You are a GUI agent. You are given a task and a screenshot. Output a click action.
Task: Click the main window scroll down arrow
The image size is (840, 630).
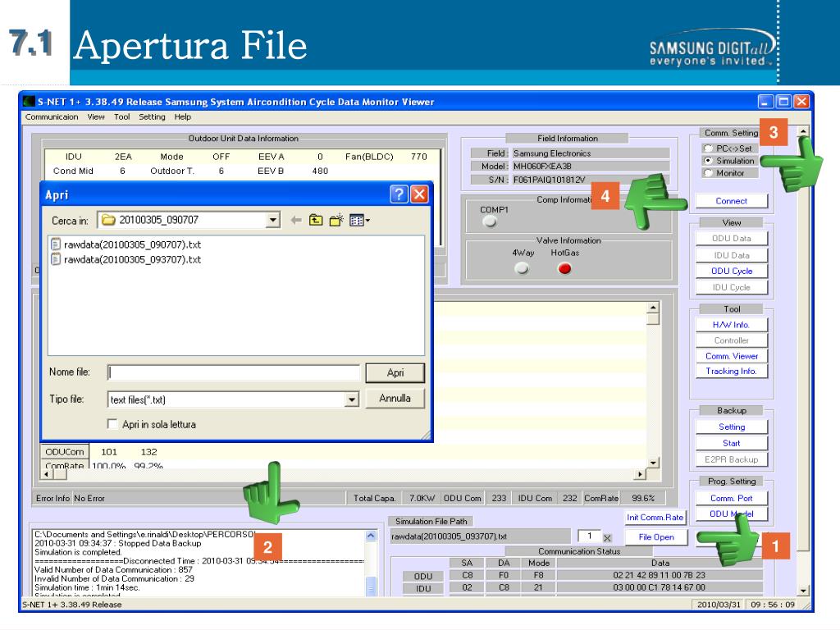tap(802, 591)
